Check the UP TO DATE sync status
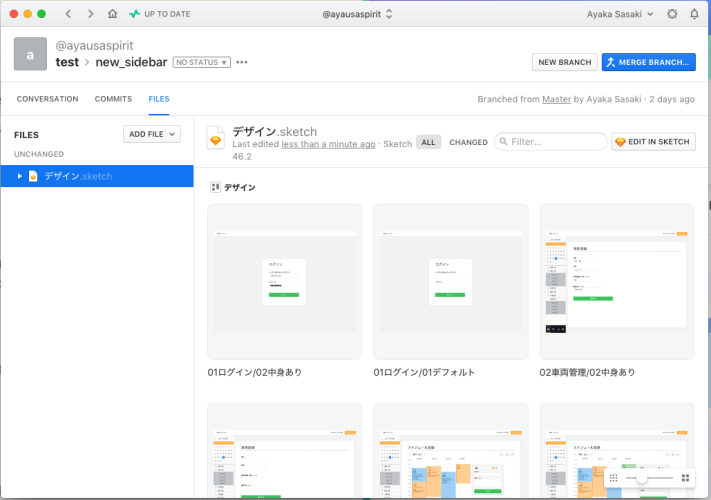The width and height of the screenshot is (711, 500). 160,14
